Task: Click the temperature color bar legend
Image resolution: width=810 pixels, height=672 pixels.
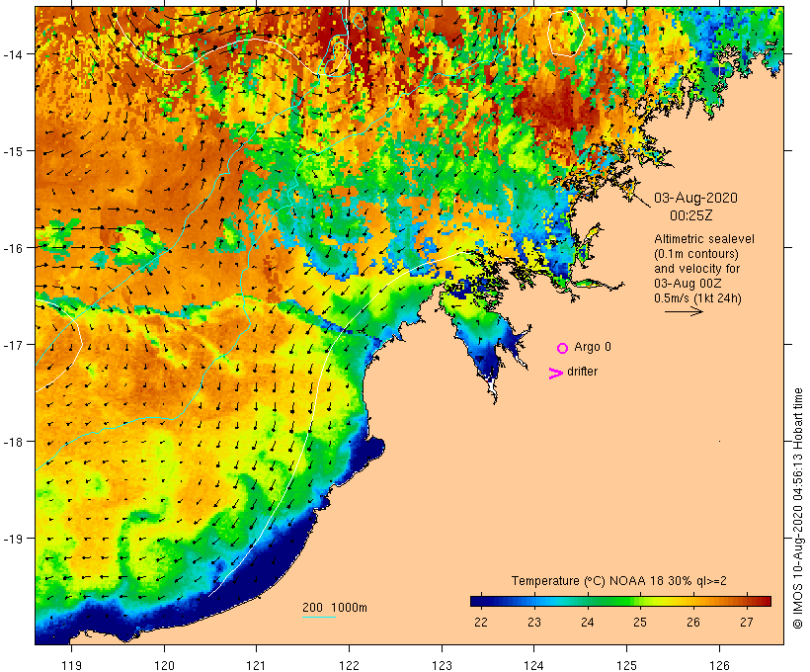Action: (620, 601)
